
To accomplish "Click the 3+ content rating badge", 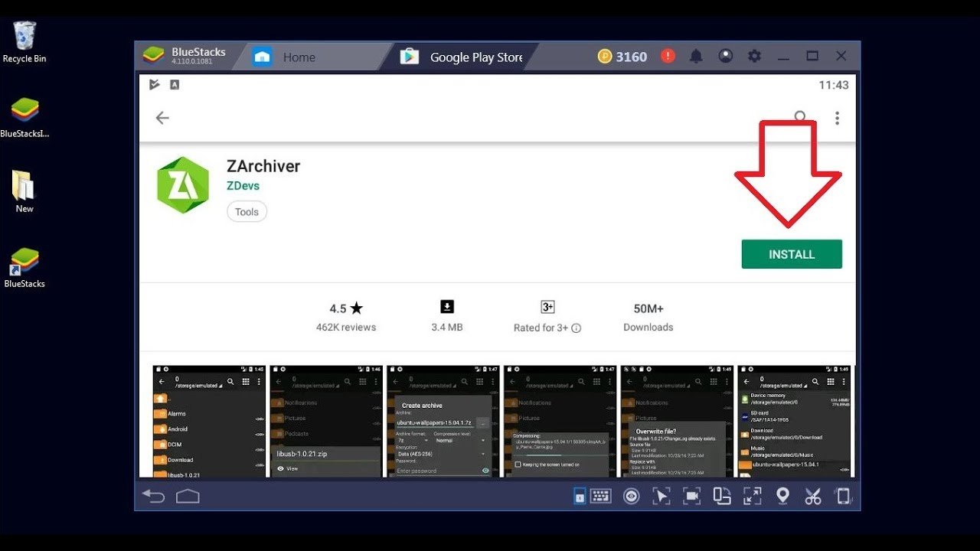I will pos(547,307).
